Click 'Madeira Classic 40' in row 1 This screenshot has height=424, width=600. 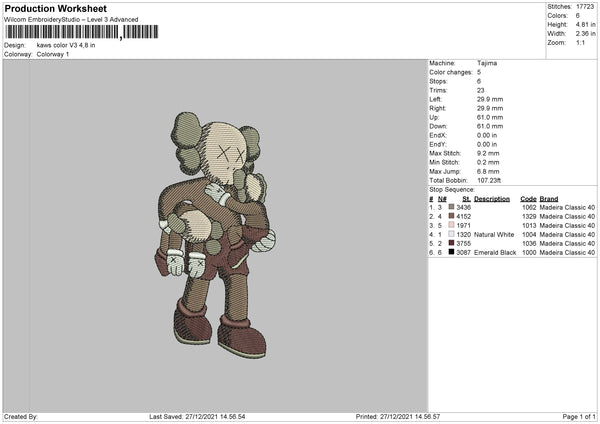click(567, 207)
